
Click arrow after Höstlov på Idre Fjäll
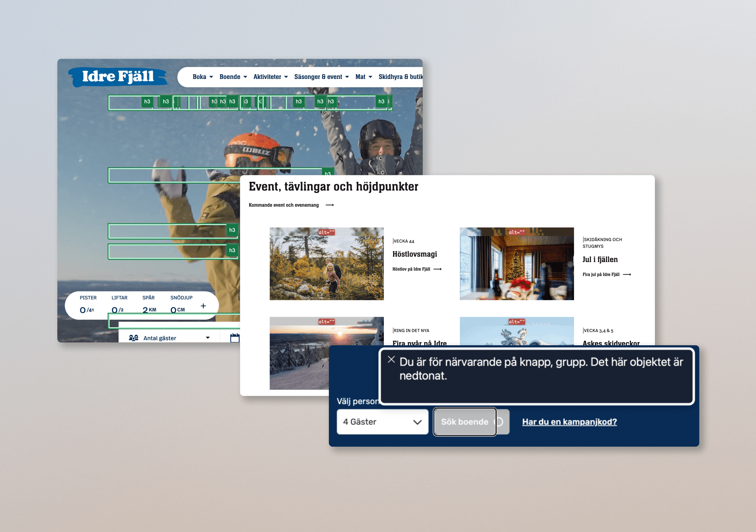437,269
